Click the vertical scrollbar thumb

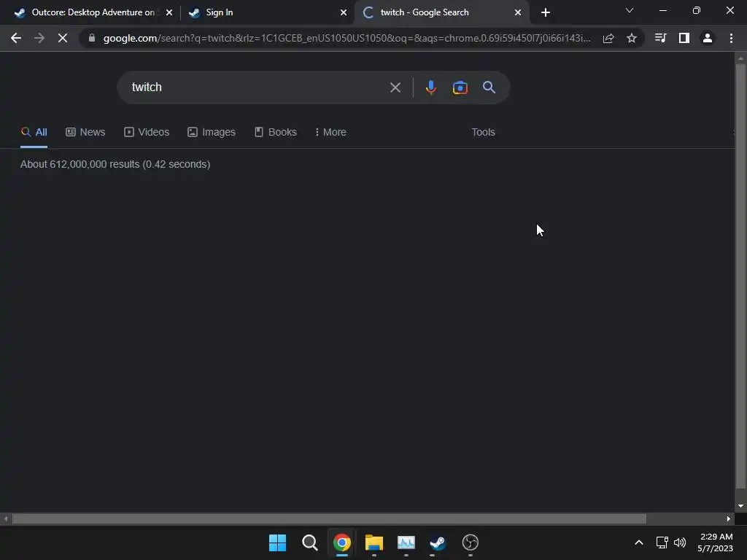(x=740, y=276)
